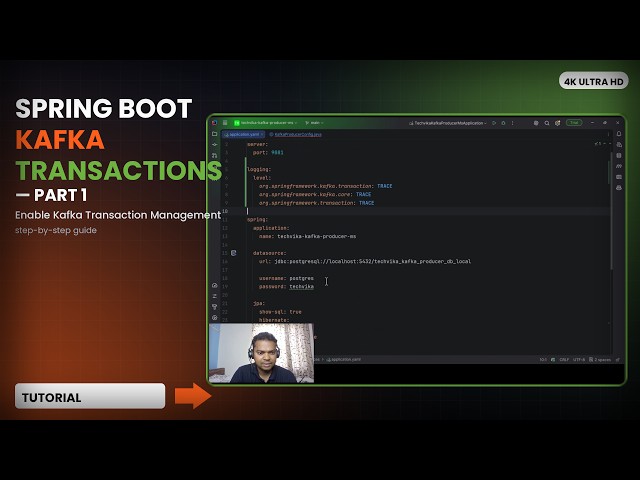Image resolution: width=640 pixels, height=480 pixels.
Task: Click the AI assistant icon left of search
Action: [536, 123]
